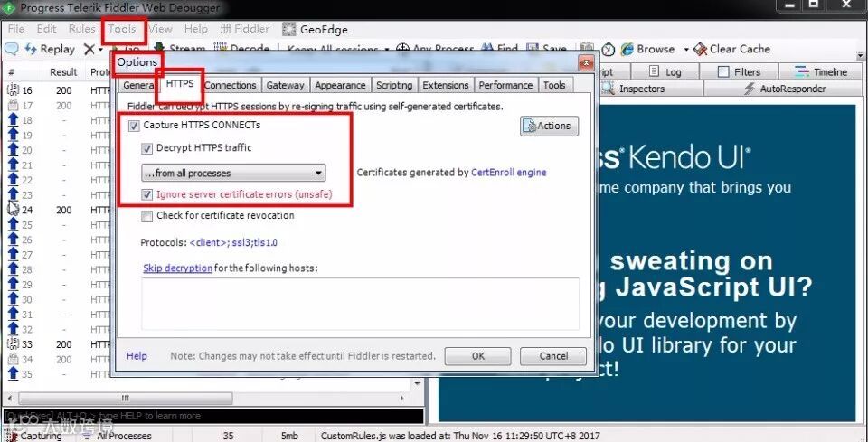
Task: Click the Capturing status bar icon
Action: [x=11, y=436]
